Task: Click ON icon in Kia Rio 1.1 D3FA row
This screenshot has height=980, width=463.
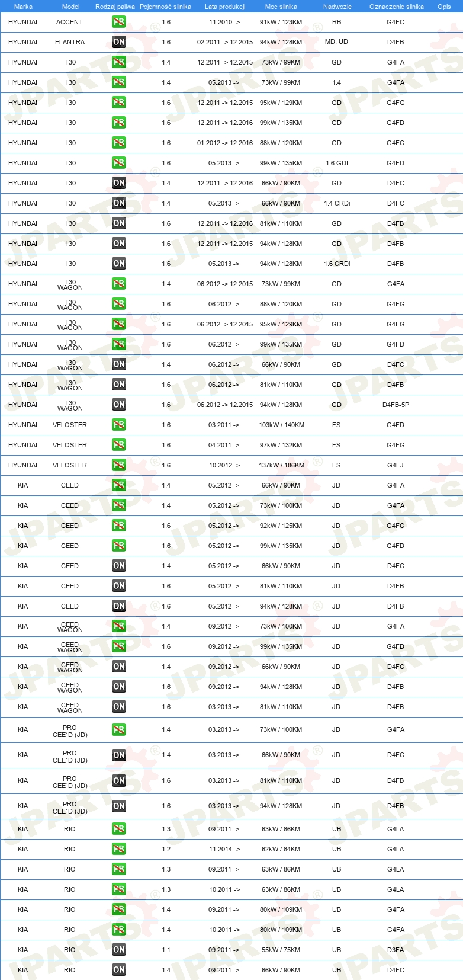Action: (119, 950)
